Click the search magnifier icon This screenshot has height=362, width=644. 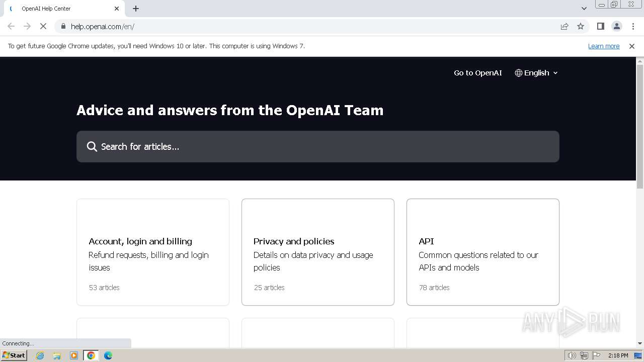click(92, 146)
